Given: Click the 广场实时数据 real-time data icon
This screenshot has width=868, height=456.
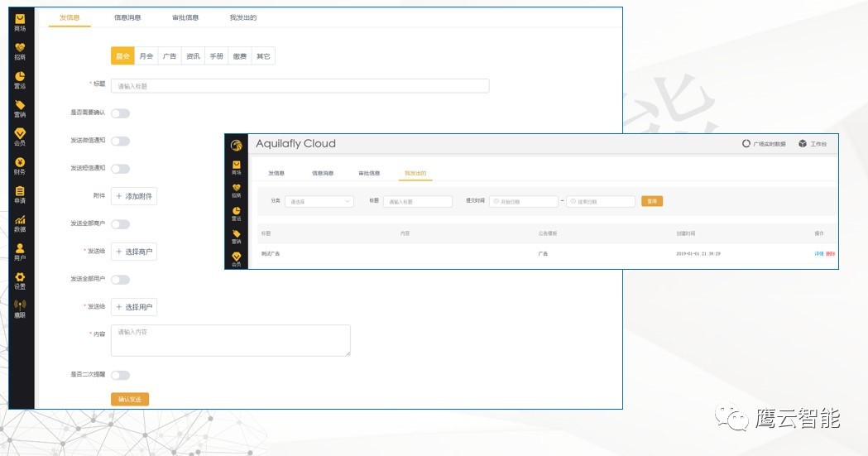Looking at the screenshot, I should [746, 144].
